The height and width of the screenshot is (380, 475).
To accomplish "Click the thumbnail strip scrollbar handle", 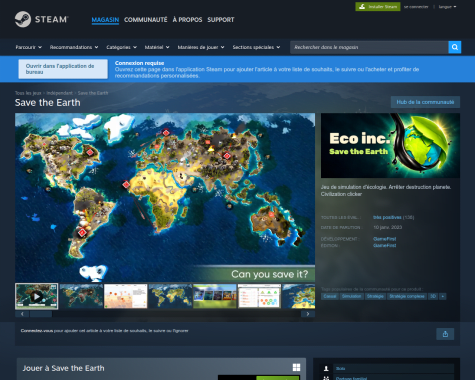I will (x=41, y=314).
